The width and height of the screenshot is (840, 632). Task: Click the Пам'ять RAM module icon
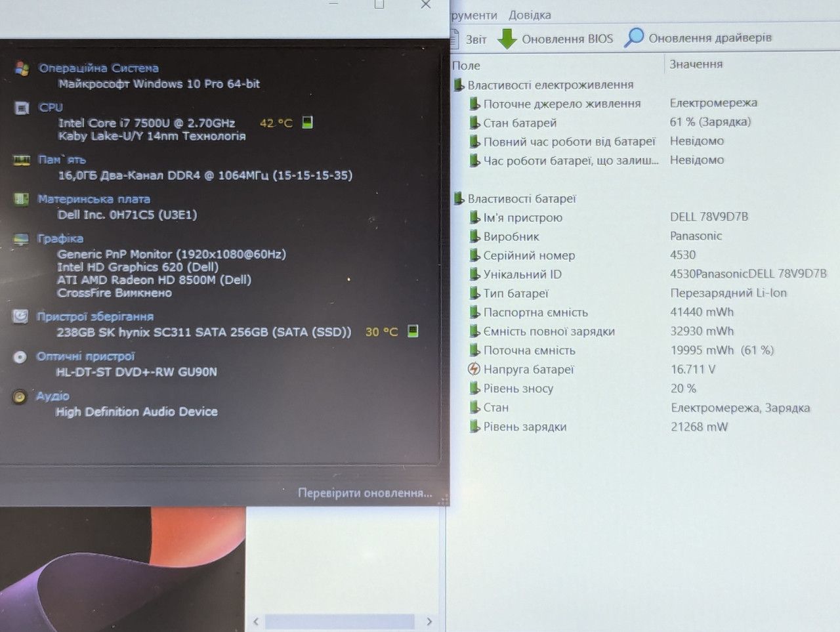pyautogui.click(x=22, y=160)
